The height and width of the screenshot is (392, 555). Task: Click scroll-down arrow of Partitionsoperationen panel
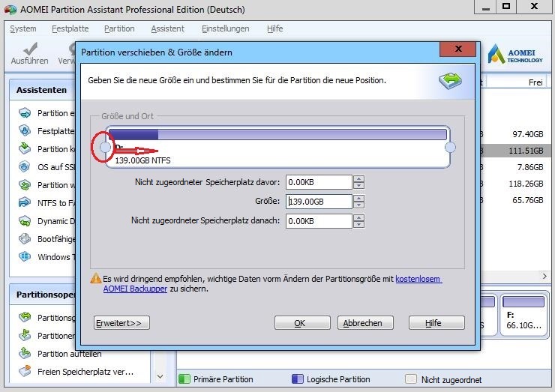[160, 376]
